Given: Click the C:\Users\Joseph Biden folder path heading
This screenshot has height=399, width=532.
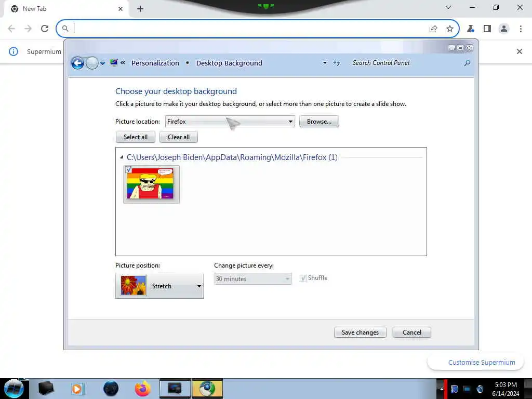Looking at the screenshot, I should click(232, 157).
